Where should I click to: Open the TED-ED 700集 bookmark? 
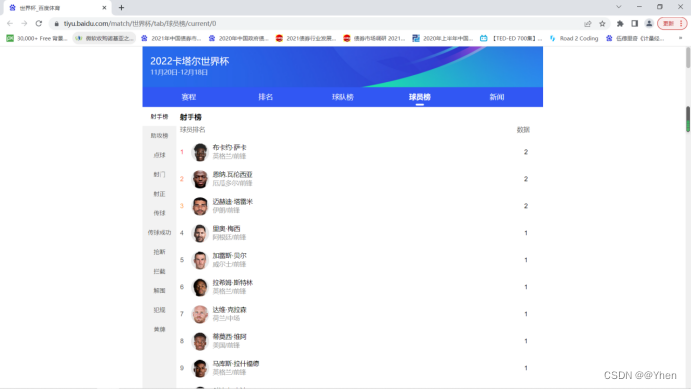coord(511,38)
